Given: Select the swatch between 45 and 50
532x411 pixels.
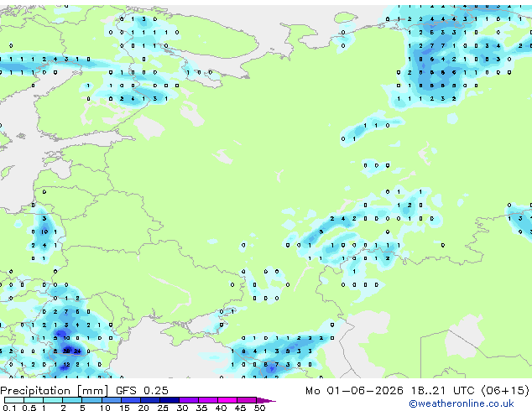Looking at the screenshot, I should [x=247, y=400].
